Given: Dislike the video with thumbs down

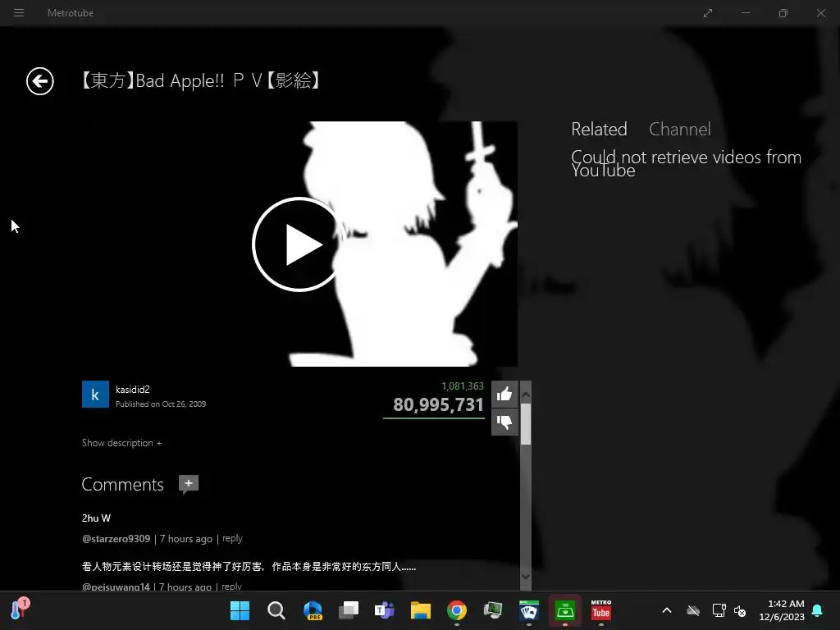Looking at the screenshot, I should (504, 422).
